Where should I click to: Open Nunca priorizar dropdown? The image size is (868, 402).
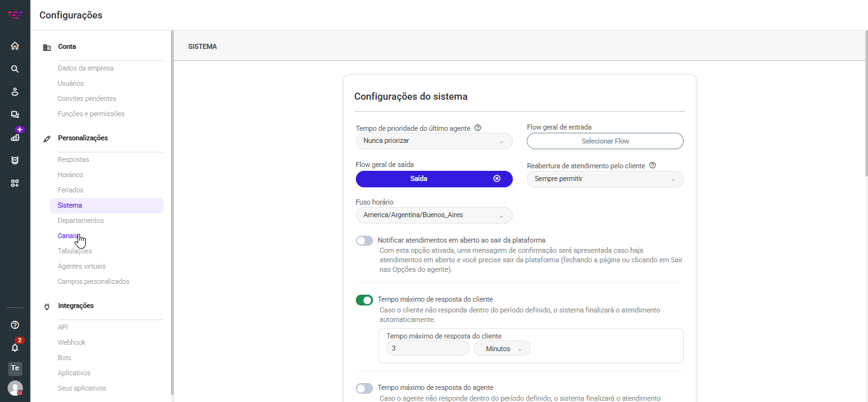point(434,141)
